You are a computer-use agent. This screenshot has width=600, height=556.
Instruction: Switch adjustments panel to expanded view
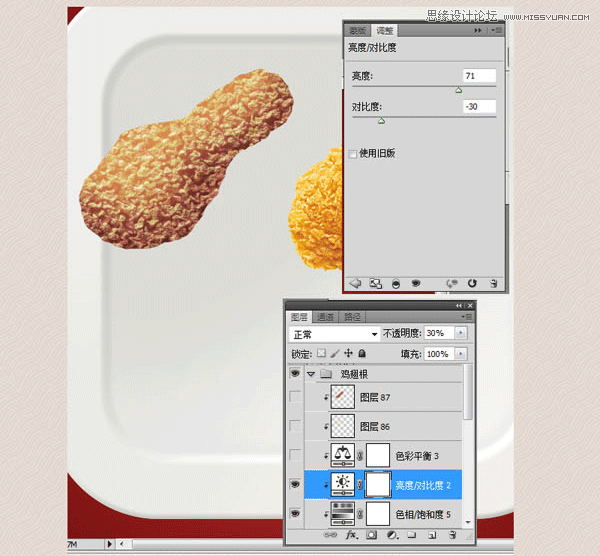pyautogui.click(x=375, y=284)
